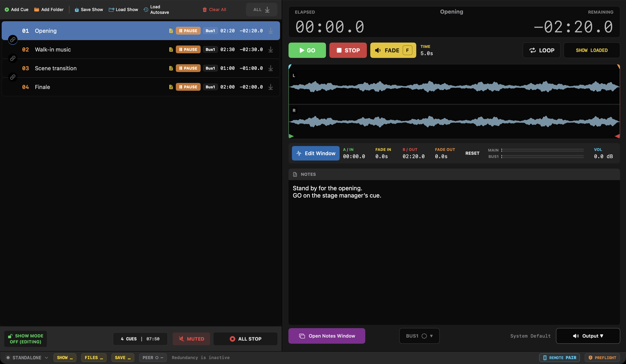The height and width of the screenshot is (364, 626).
Task: Click the red STOP button
Action: (348, 50)
